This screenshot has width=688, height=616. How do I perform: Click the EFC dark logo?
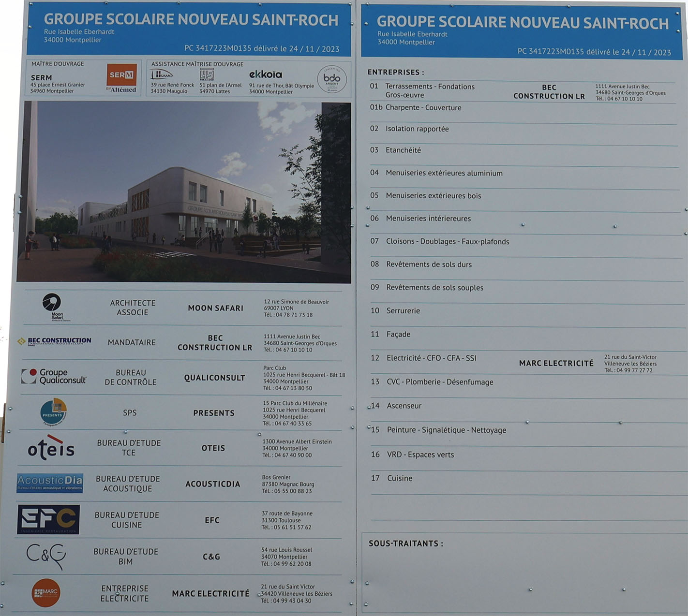point(48,519)
